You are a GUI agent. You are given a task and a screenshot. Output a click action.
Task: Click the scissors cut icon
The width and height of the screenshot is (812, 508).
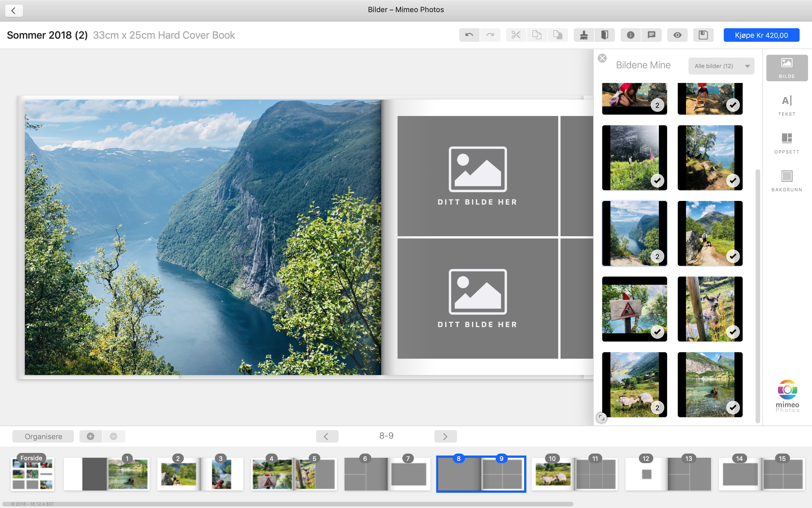(x=516, y=35)
